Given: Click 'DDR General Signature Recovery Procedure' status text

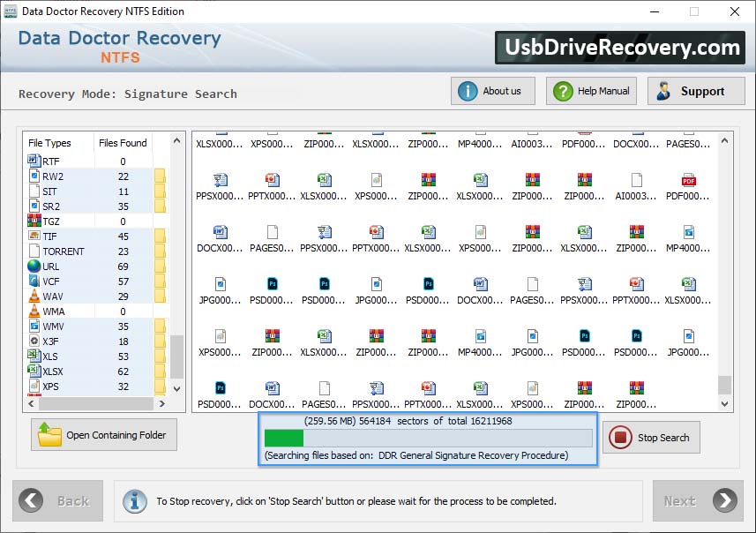Looking at the screenshot, I should [x=474, y=454].
